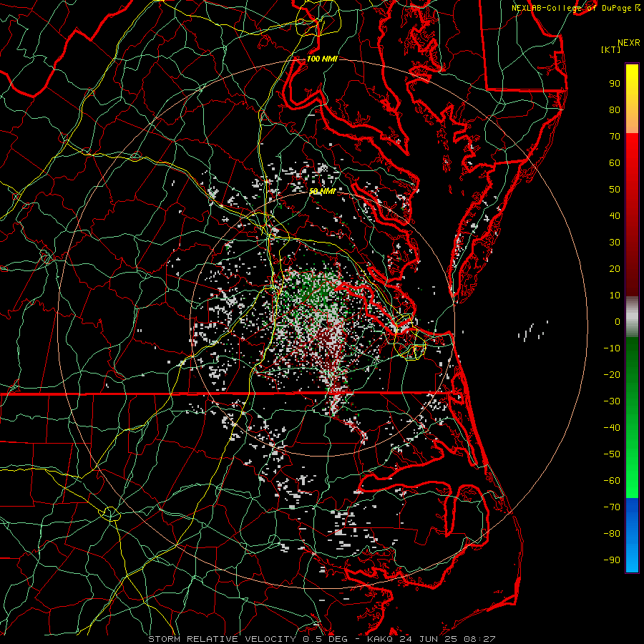Click the KAKQ radar site identifier

pos(381,639)
